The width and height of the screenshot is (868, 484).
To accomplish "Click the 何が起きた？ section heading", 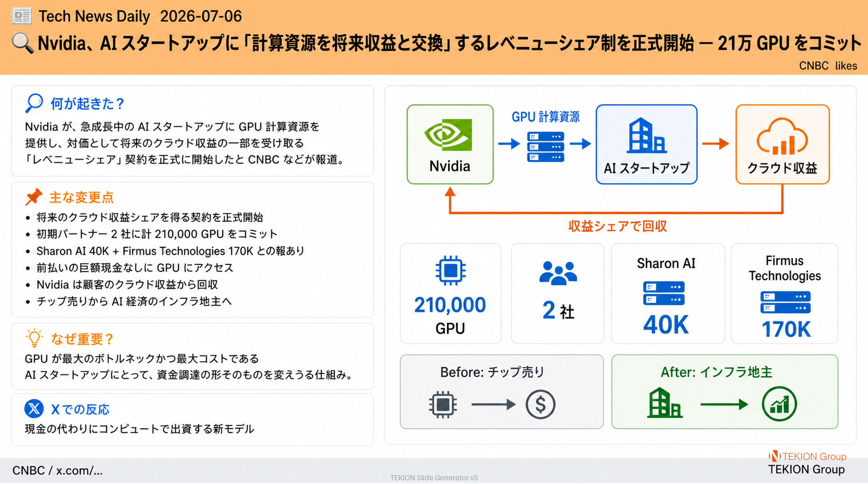I will (x=88, y=104).
